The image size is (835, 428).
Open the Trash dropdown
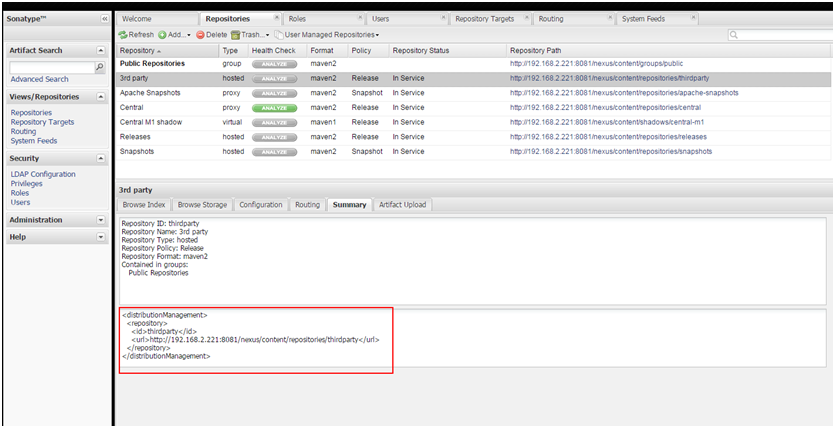[250, 35]
